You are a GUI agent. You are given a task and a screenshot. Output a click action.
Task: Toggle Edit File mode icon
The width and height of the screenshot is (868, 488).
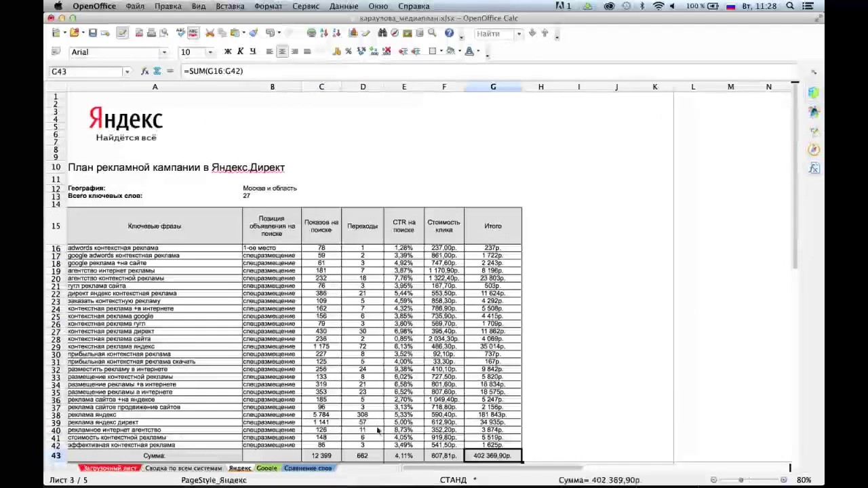point(122,33)
